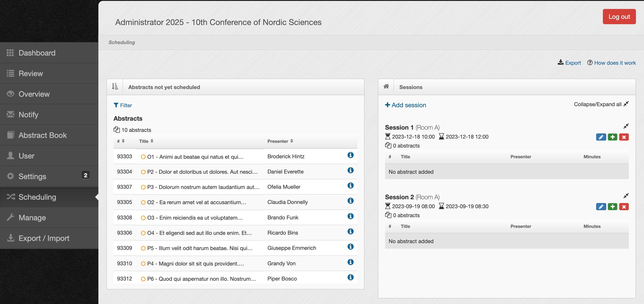The height and width of the screenshot is (304, 644).
Task: Click orange status circle on abstract 93303
Action: 143,157
